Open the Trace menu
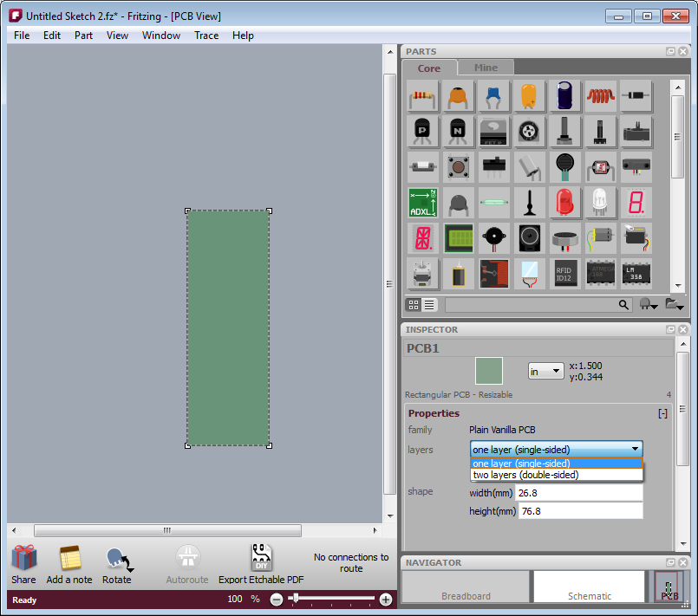Viewport: 698px width, 616px height. [206, 36]
